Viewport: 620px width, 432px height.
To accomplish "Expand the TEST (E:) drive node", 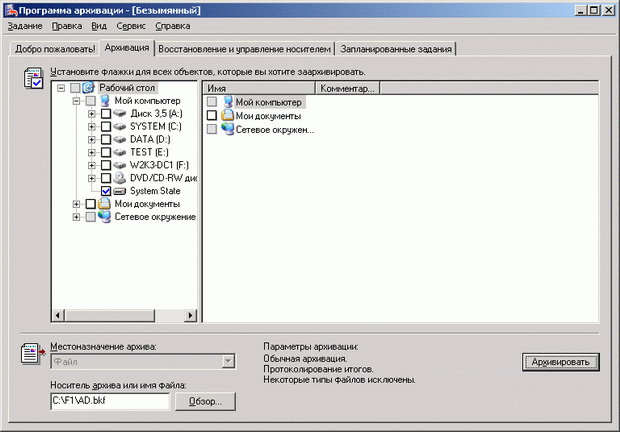I will point(92,152).
